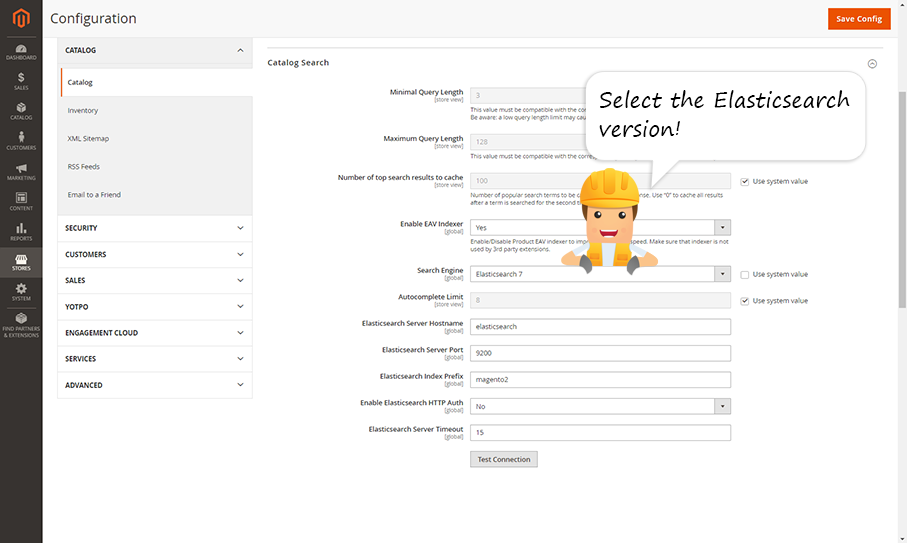
Task: Uncheck system value for top search results
Action: pos(745,181)
